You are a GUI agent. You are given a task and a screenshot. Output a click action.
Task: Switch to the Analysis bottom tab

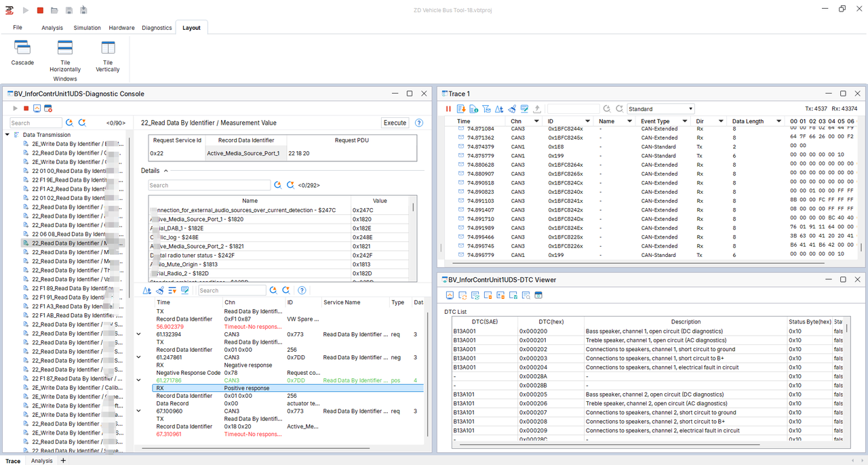41,461
